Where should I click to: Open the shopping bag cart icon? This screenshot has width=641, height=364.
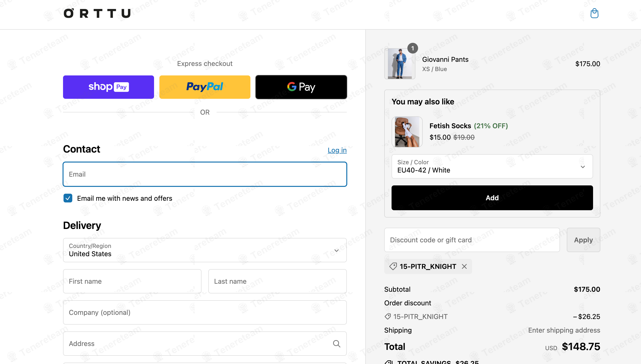(594, 13)
